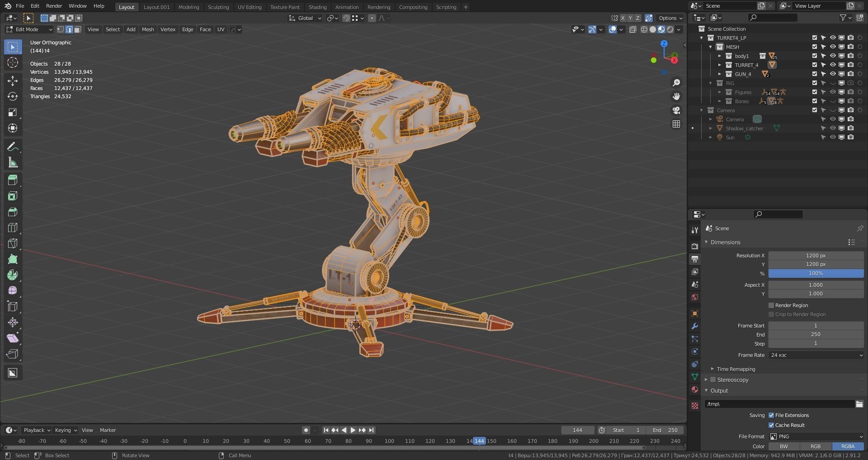Expand the body1 collection in outliner
868x460 pixels.
coord(720,56)
